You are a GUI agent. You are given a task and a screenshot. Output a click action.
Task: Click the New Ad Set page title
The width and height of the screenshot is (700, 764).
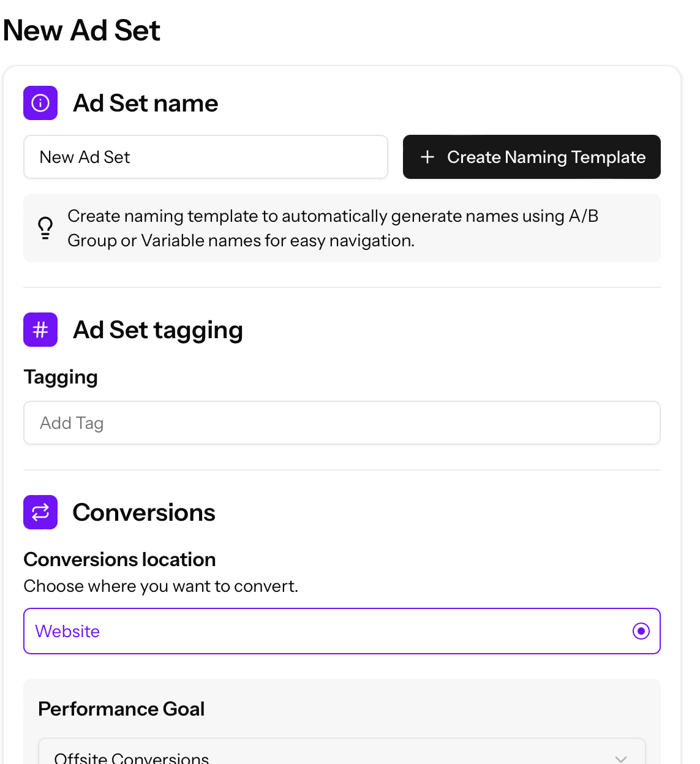(81, 30)
